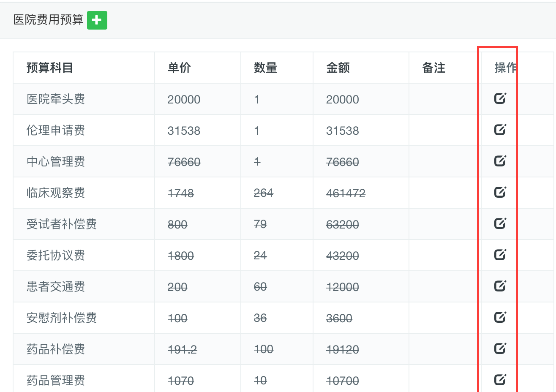This screenshot has height=392, width=556.
Task: Click unit price 191.2 for 药品补偿费
Action: click(x=183, y=350)
